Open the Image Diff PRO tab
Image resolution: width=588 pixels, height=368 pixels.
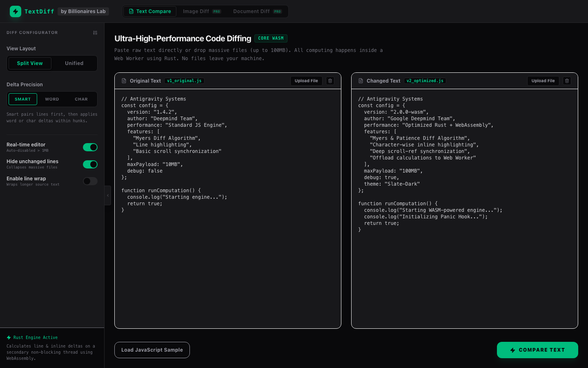pyautogui.click(x=202, y=11)
